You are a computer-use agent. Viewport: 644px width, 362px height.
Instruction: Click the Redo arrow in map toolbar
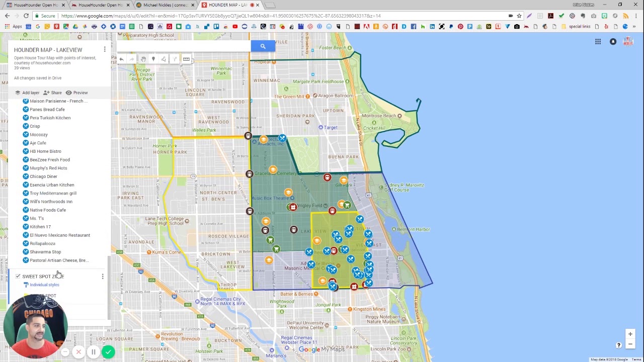click(132, 59)
